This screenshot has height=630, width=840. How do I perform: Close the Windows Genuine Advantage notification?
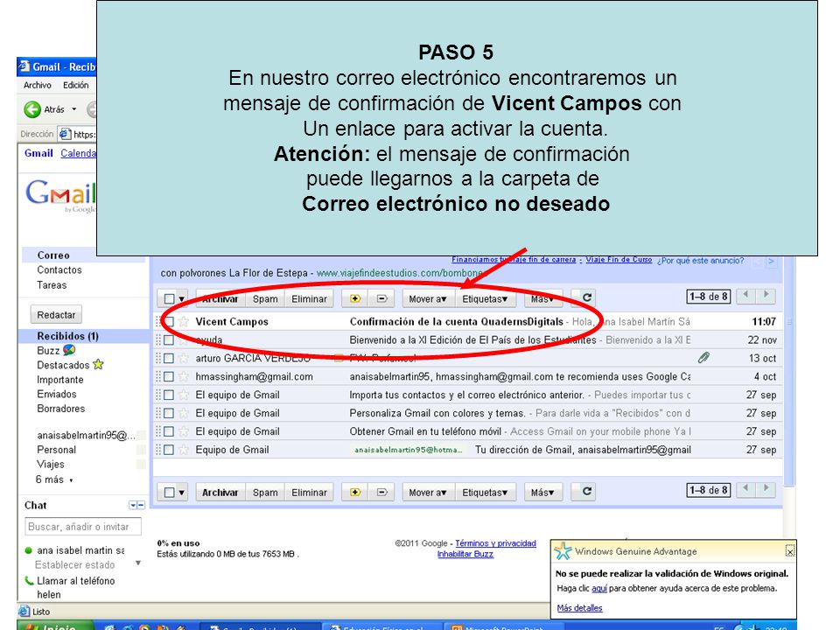point(789,550)
